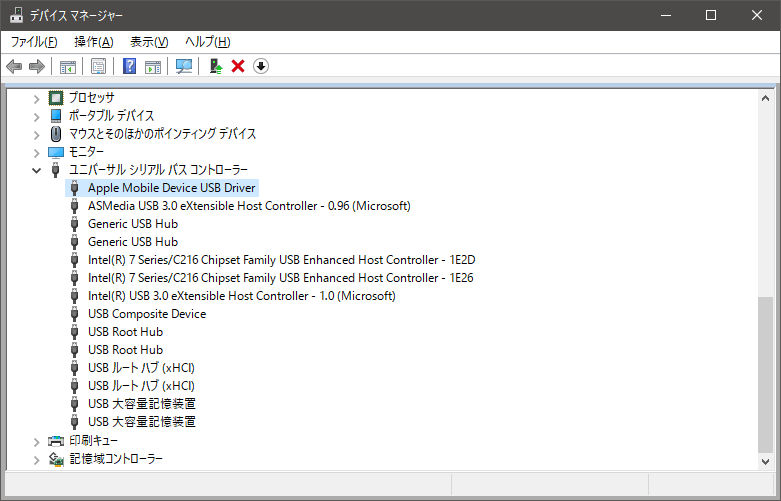Click the Properties toolbar icon
The image size is (781, 501).
pyautogui.click(x=99, y=66)
